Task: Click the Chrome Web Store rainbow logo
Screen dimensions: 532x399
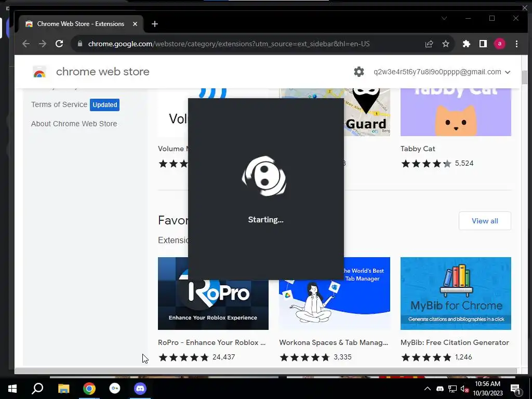Action: coord(39,72)
